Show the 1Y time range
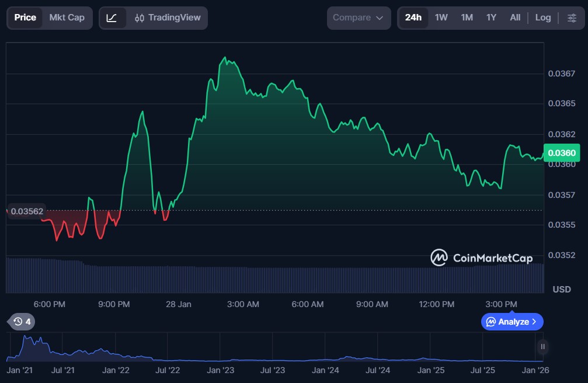This screenshot has height=383, width=588. [491, 18]
